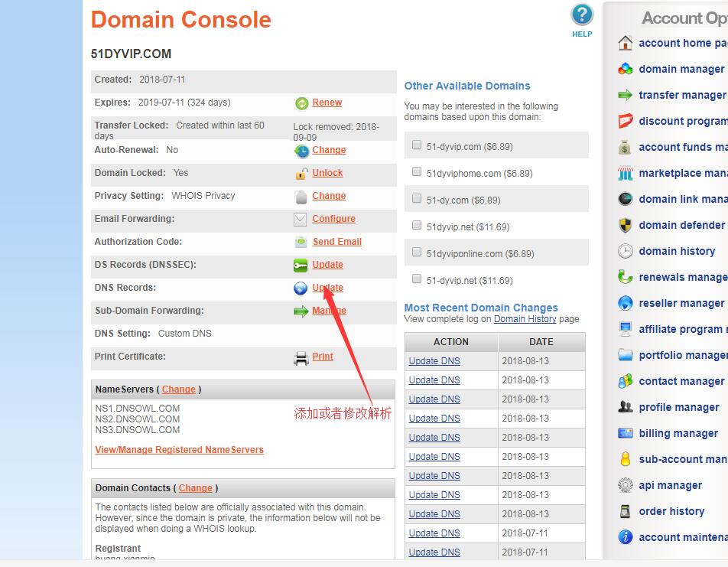Screen dimensions: 728x567
Task: Click the padlock icon beside Unlock
Action: (x=301, y=174)
